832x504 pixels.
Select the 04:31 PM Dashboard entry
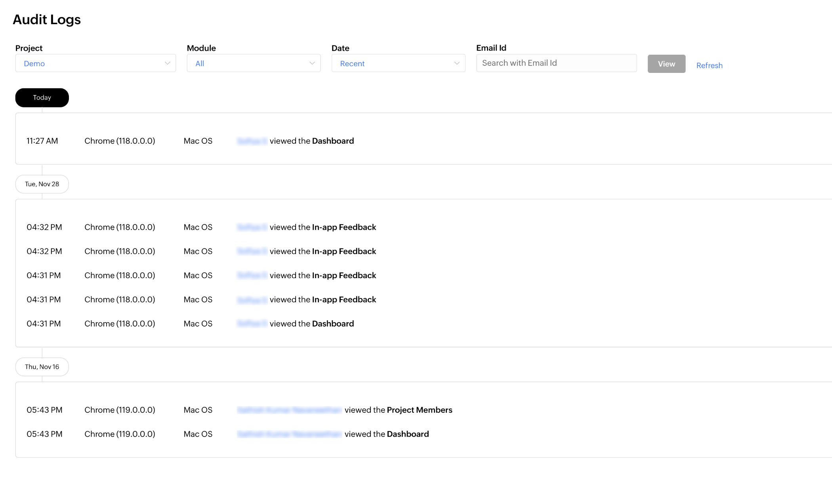pos(333,323)
